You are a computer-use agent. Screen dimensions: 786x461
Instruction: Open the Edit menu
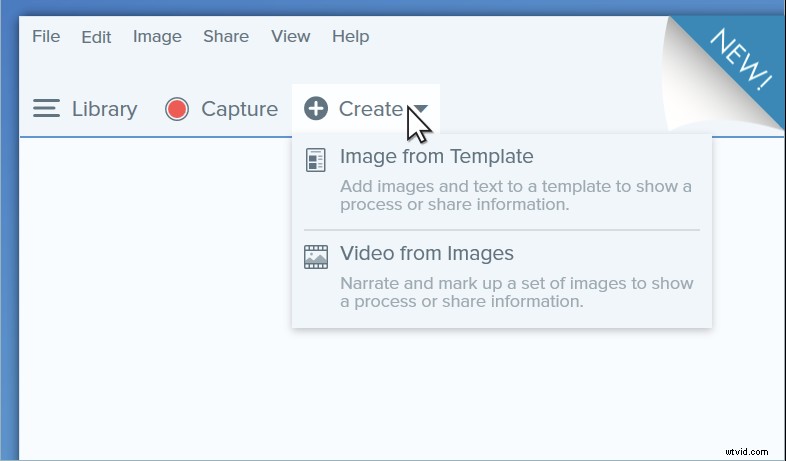pyautogui.click(x=96, y=37)
